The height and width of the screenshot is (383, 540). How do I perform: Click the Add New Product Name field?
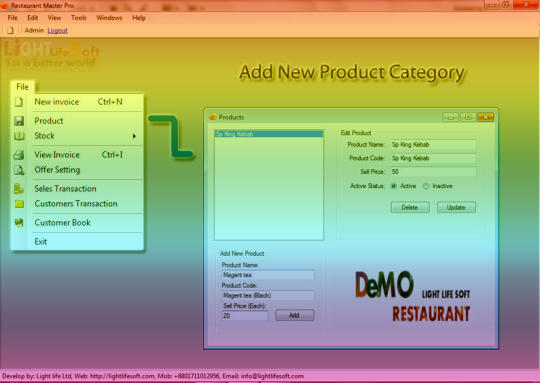point(268,275)
